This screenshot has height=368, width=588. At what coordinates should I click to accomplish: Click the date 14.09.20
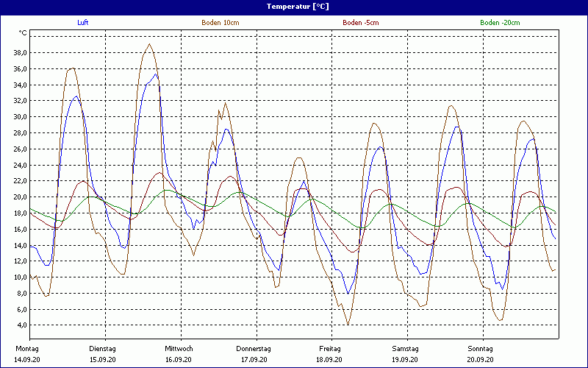27,360
